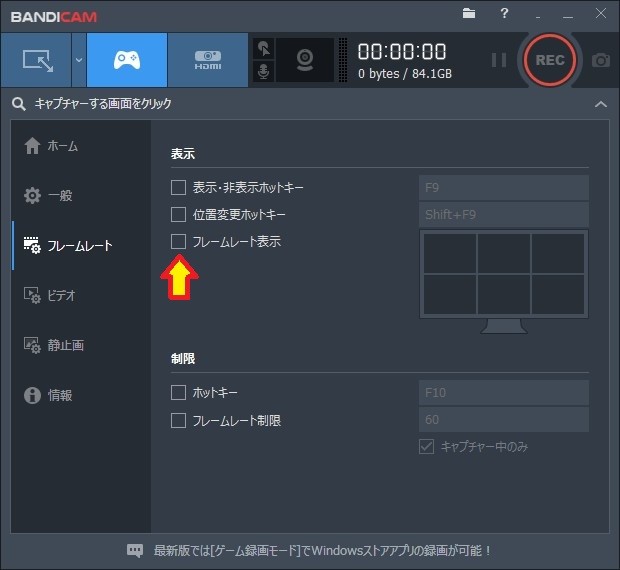The image size is (620, 570).
Task: Open the 一般 settings tab
Action: (x=60, y=195)
